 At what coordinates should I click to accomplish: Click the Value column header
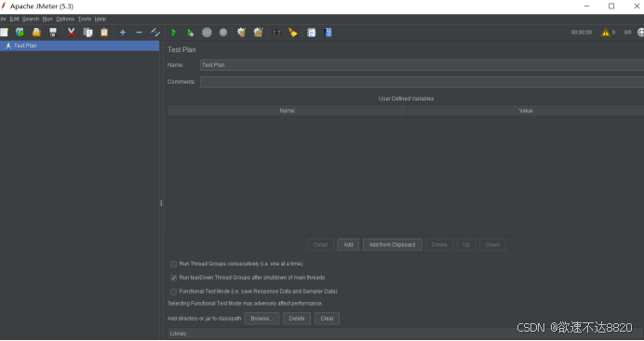[x=525, y=111]
